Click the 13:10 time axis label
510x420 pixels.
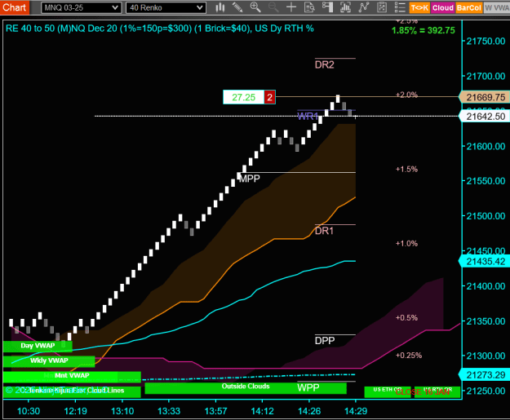(122, 411)
